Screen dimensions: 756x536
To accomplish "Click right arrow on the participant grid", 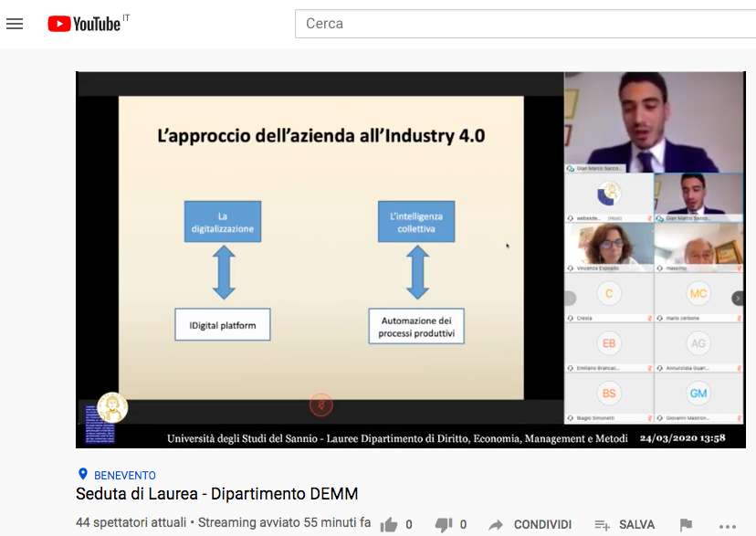I will pos(738,298).
